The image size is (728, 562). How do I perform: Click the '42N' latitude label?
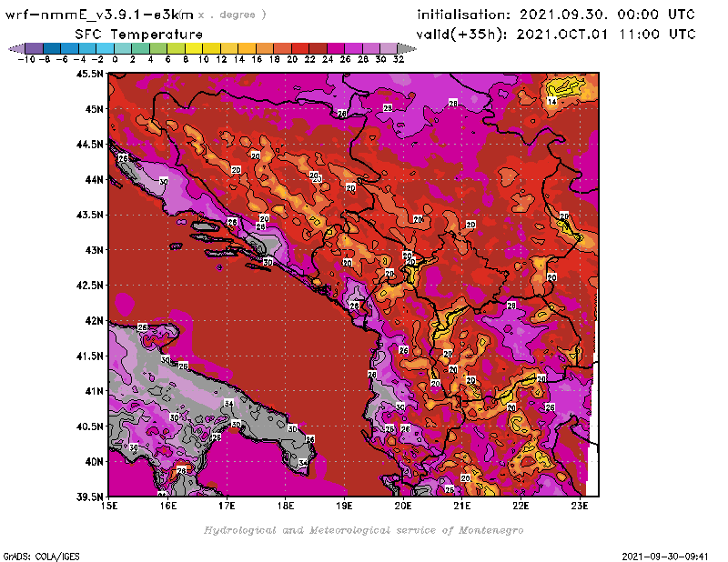point(94,320)
